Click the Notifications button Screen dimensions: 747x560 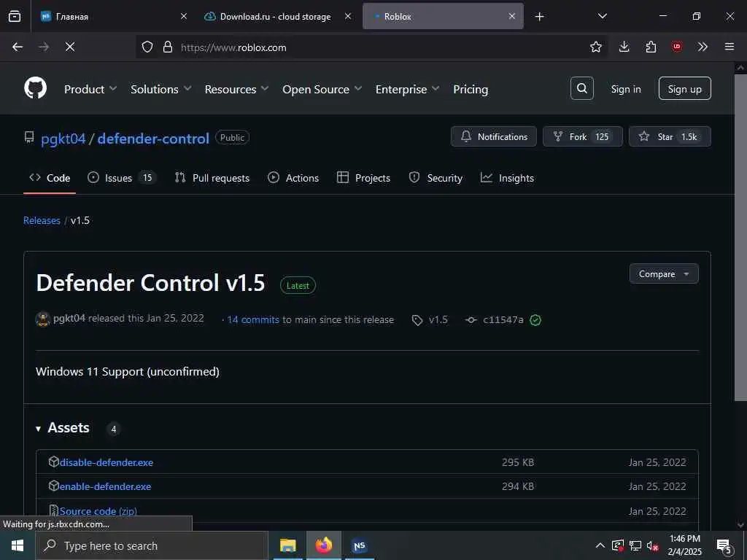point(494,136)
